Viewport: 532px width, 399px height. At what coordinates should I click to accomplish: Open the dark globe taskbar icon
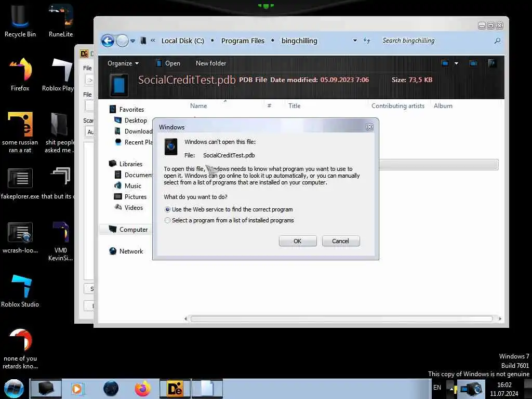(x=111, y=389)
